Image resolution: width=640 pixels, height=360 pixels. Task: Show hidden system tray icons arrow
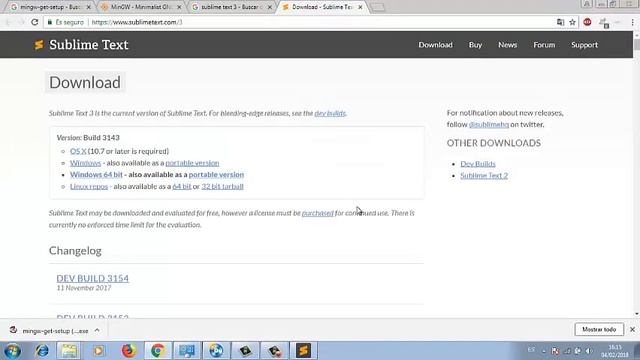pyautogui.click(x=543, y=351)
